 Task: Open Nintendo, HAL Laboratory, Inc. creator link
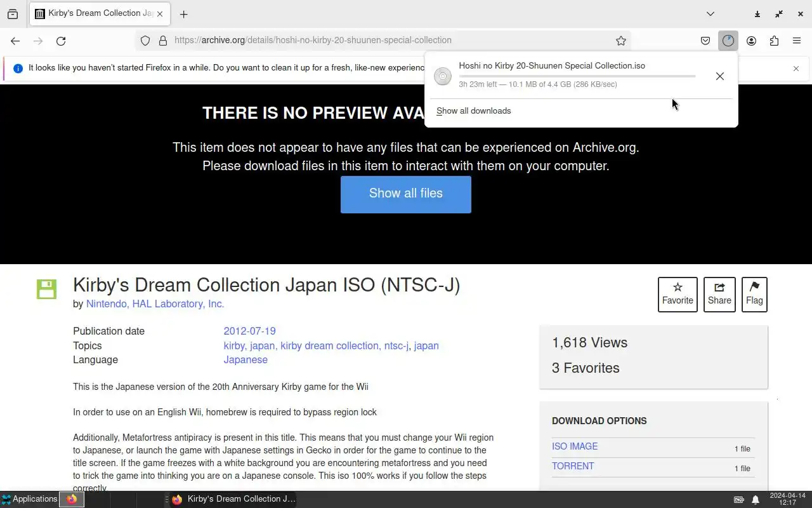(155, 304)
